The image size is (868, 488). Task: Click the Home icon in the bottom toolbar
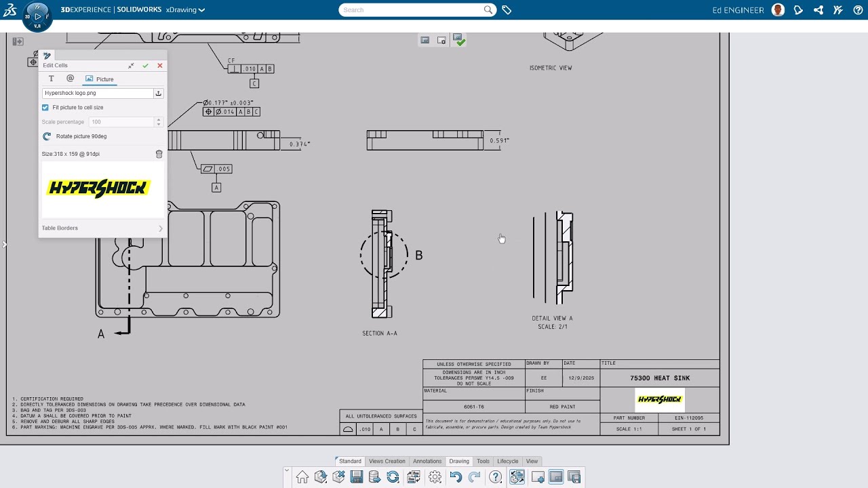tap(302, 477)
